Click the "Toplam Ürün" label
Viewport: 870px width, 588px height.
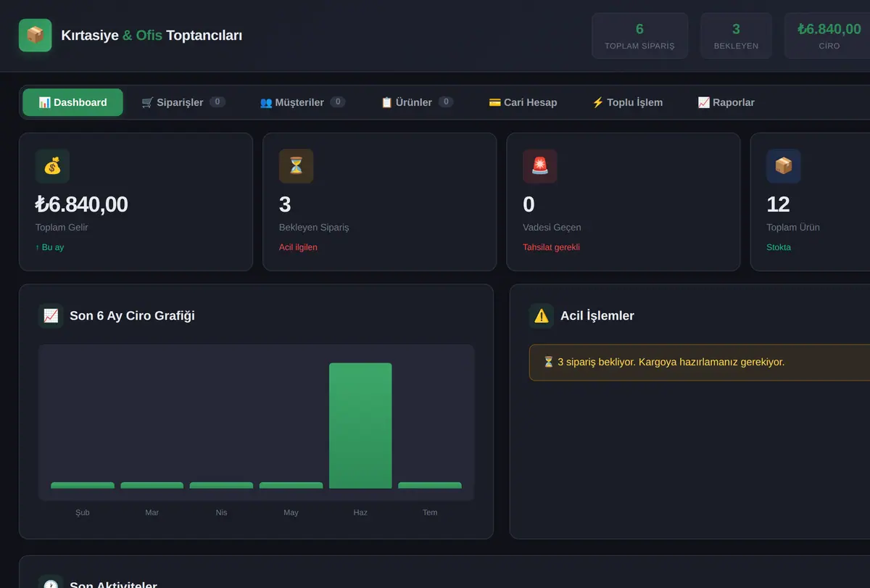793,227
